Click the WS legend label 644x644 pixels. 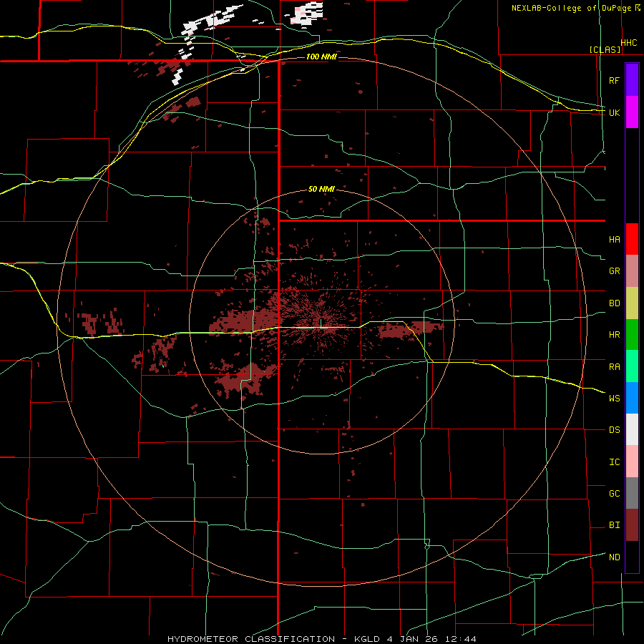coord(614,398)
